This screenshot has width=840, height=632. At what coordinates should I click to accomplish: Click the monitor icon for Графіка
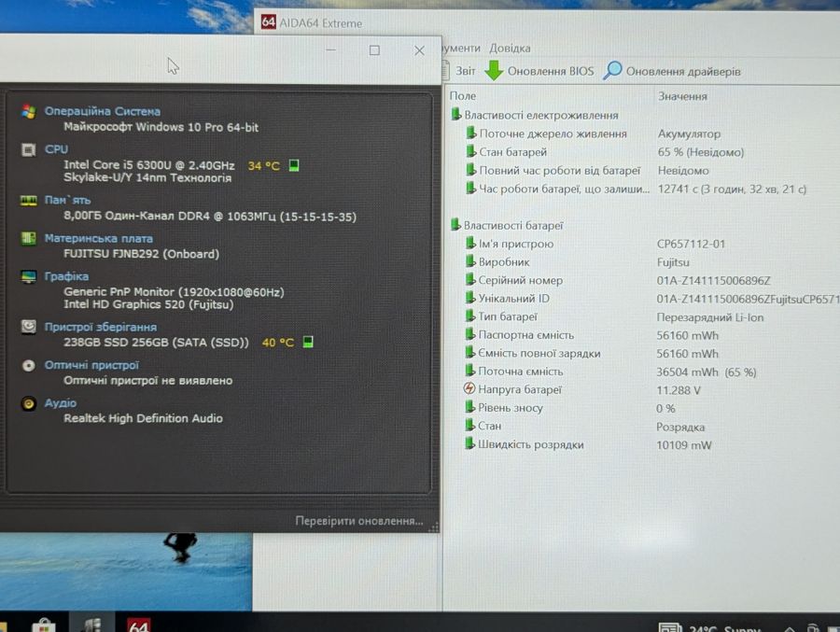pyautogui.click(x=28, y=276)
